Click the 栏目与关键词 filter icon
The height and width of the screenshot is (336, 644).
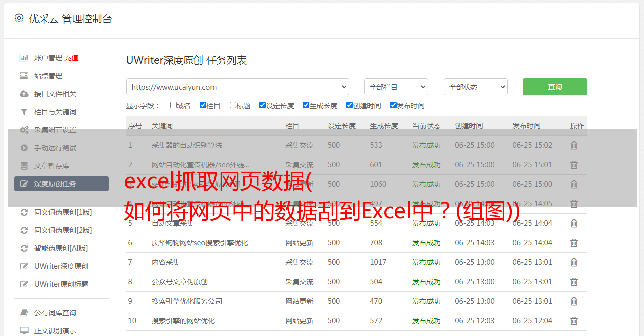pos(24,112)
